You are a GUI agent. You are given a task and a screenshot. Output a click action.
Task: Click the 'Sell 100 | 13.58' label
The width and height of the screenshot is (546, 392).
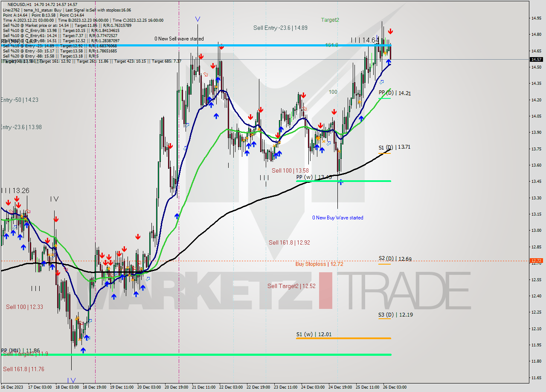pos(290,170)
